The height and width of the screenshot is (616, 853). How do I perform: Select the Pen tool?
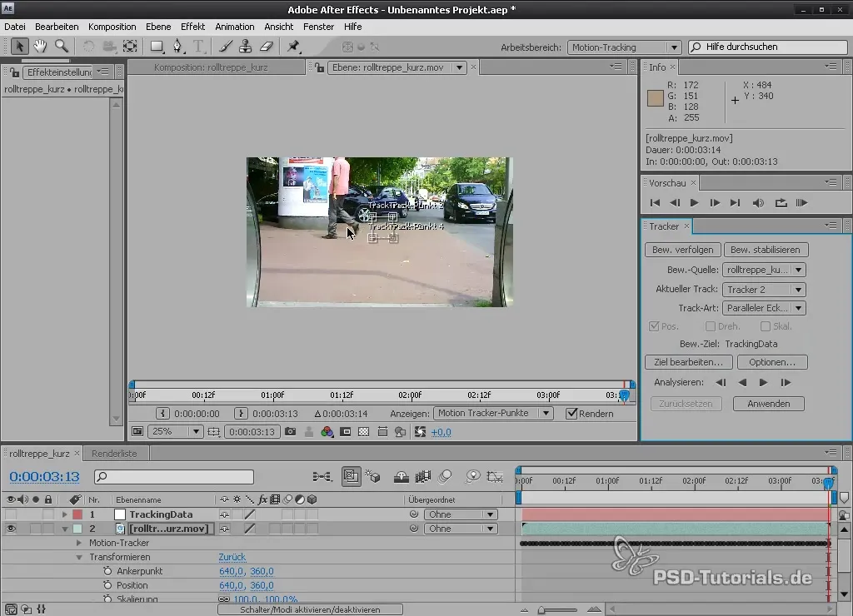pyautogui.click(x=178, y=47)
